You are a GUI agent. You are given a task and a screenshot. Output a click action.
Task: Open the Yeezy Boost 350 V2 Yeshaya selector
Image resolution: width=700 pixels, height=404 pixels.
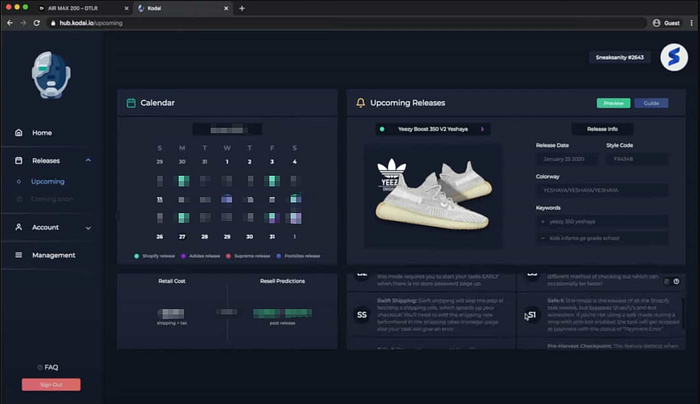coord(433,129)
